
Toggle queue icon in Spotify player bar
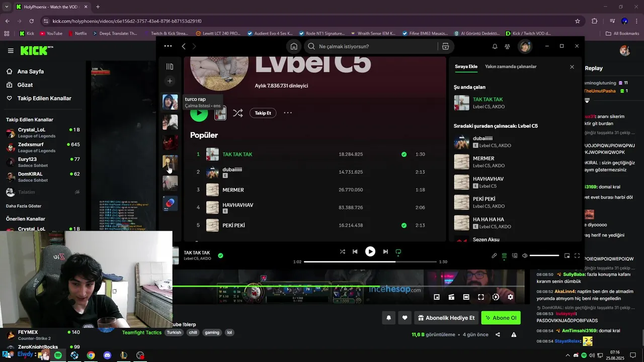click(x=504, y=255)
